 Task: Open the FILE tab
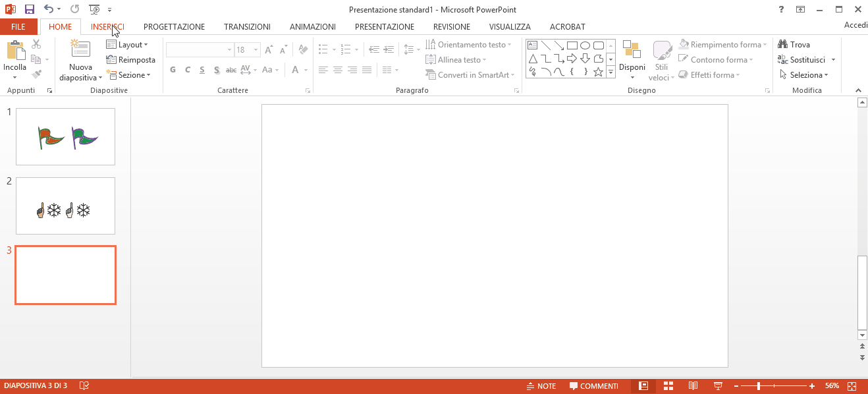point(18,27)
